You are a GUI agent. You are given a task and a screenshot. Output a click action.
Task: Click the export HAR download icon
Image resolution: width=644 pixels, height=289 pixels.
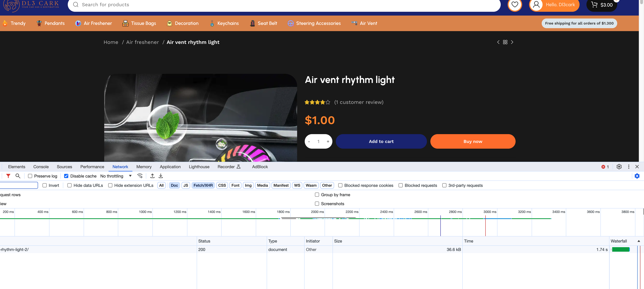pyautogui.click(x=161, y=176)
